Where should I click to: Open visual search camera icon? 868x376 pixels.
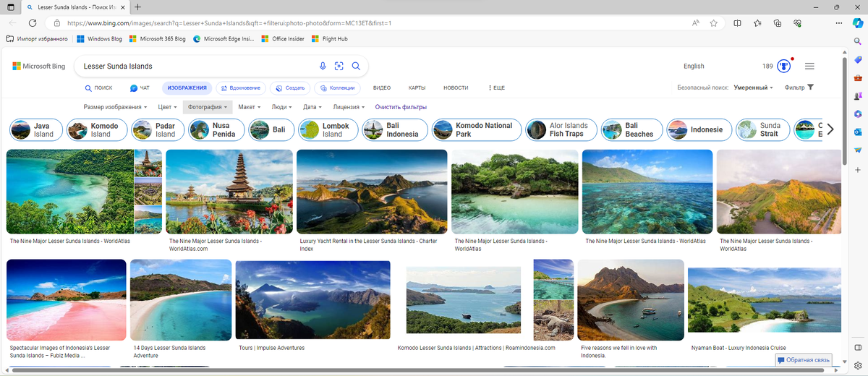339,66
